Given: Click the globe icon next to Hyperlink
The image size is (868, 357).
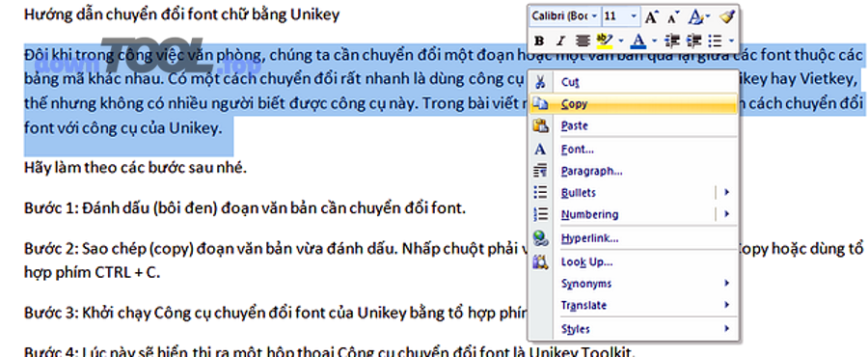Looking at the screenshot, I should (x=540, y=238).
